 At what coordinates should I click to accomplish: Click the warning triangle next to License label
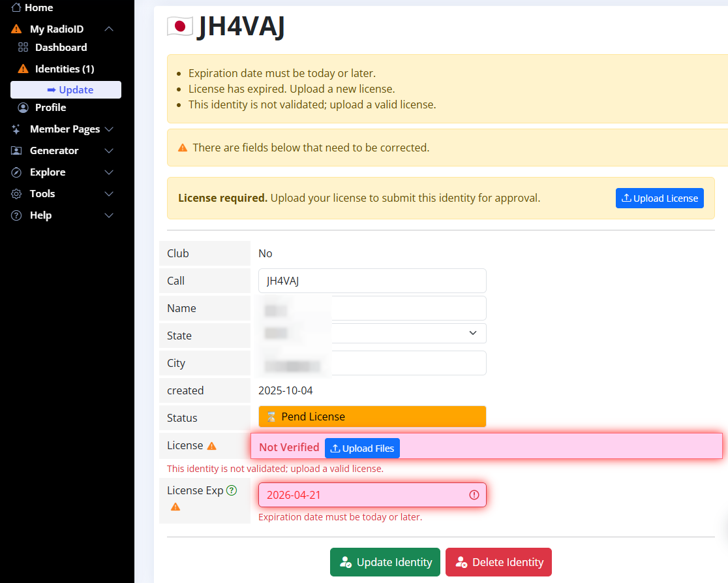(x=211, y=446)
